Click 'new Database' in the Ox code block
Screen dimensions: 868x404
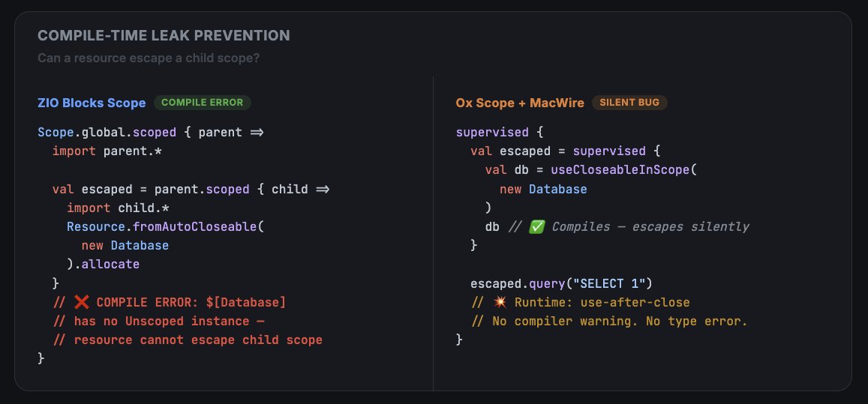click(543, 190)
